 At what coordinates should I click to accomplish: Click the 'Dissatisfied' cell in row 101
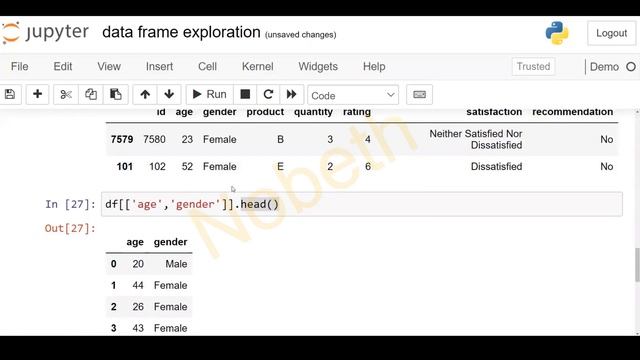coord(496,167)
